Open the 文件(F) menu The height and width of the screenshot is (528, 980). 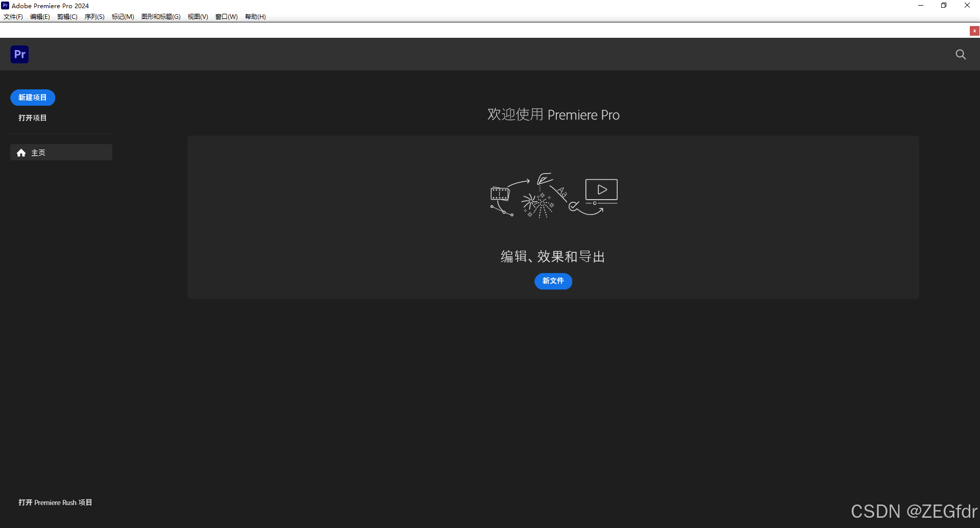point(13,17)
